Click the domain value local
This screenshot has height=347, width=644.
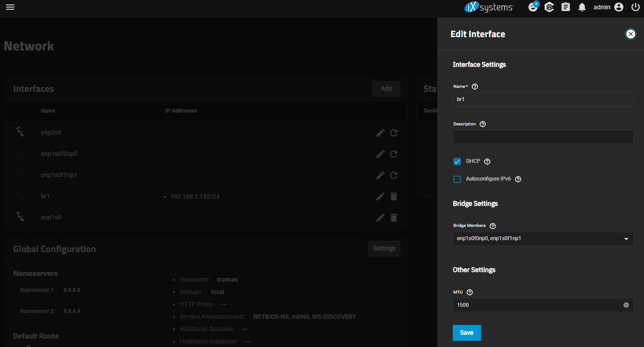pos(218,292)
